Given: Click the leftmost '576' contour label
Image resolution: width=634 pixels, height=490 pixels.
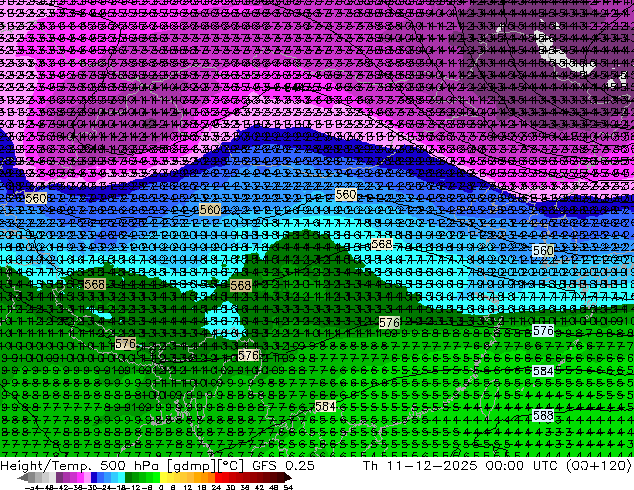Looking at the screenshot, I should click(125, 344).
